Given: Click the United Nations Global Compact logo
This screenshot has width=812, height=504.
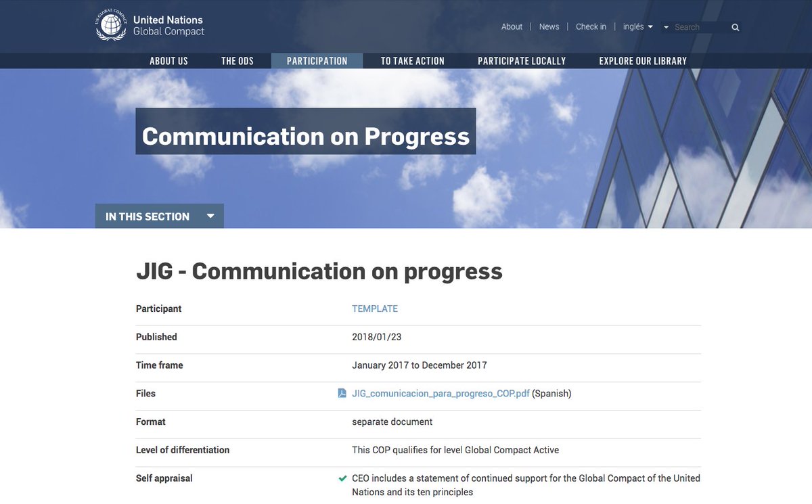Looking at the screenshot, I should click(150, 26).
